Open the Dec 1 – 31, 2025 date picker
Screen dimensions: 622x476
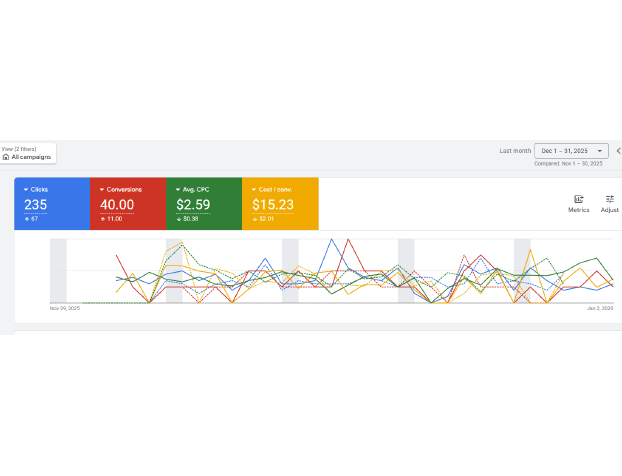[571, 151]
